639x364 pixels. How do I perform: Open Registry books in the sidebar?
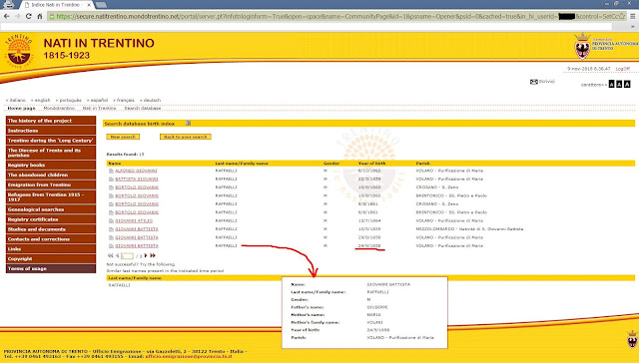[x=51, y=166]
